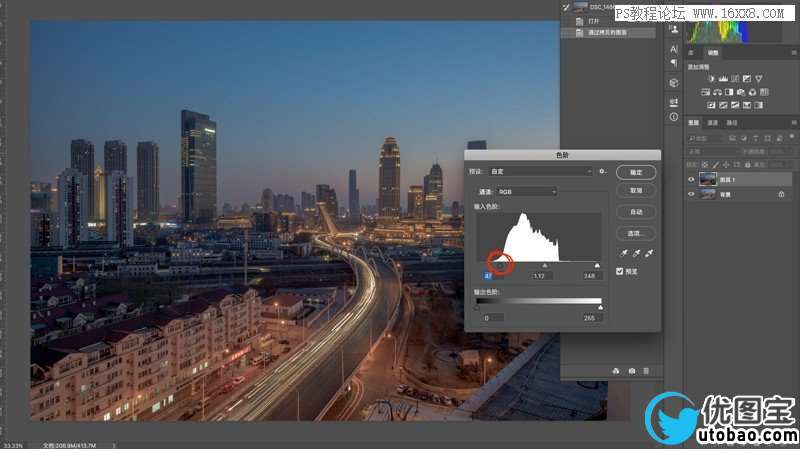Switch to the 图层 (Layers) tab
This screenshot has height=449, width=800.
click(694, 123)
